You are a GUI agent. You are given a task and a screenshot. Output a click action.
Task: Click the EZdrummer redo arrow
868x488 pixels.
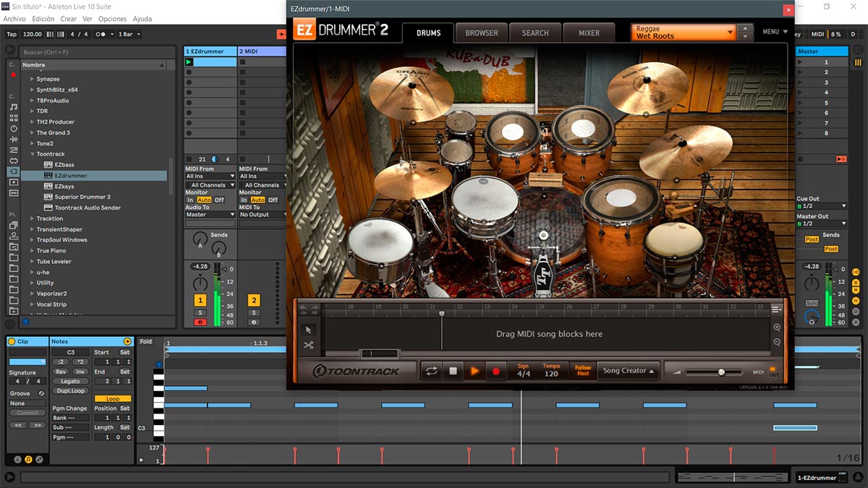(315, 309)
